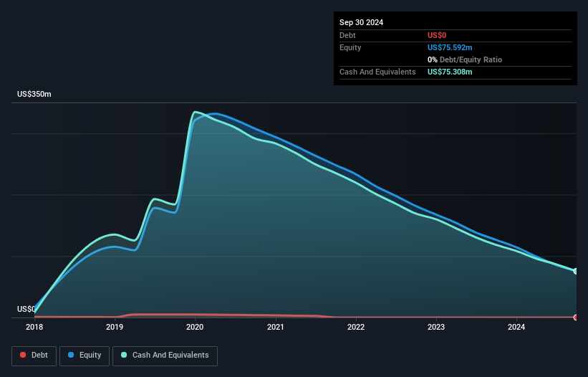Select the red Debt endpoint marker on chart
Image resolution: width=588 pixels, height=377 pixels.
click(576, 318)
